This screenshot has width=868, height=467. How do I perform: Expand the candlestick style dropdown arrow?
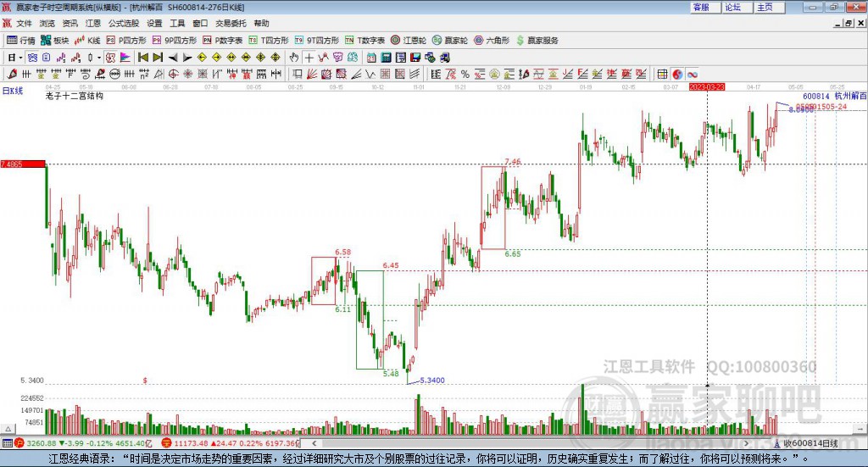(x=99, y=58)
